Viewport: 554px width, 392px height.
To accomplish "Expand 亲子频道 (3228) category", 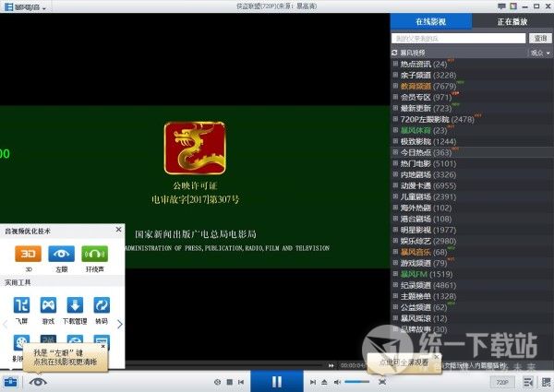I will coord(395,75).
